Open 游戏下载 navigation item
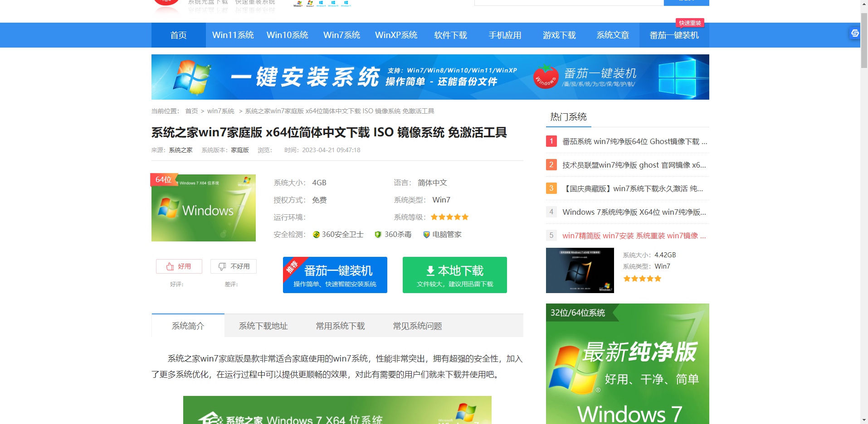The width and height of the screenshot is (868, 424). [560, 35]
